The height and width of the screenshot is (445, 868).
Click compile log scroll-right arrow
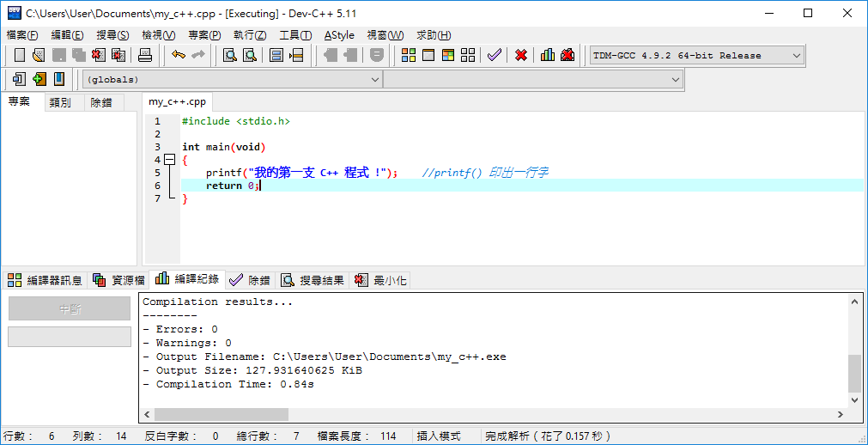[841, 414]
